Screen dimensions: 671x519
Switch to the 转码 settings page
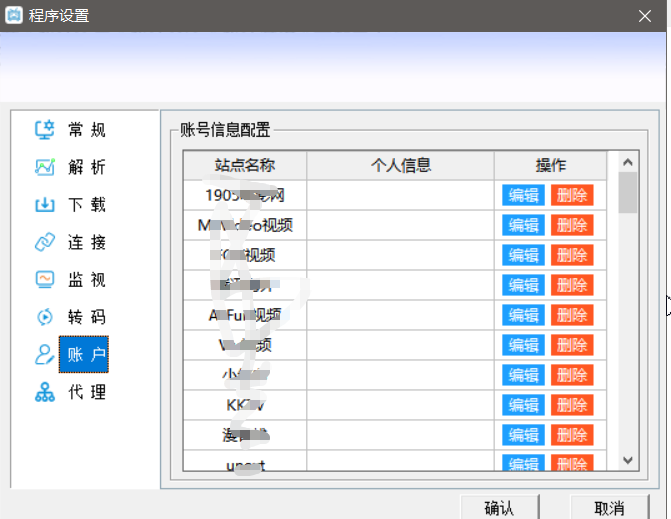coord(86,317)
